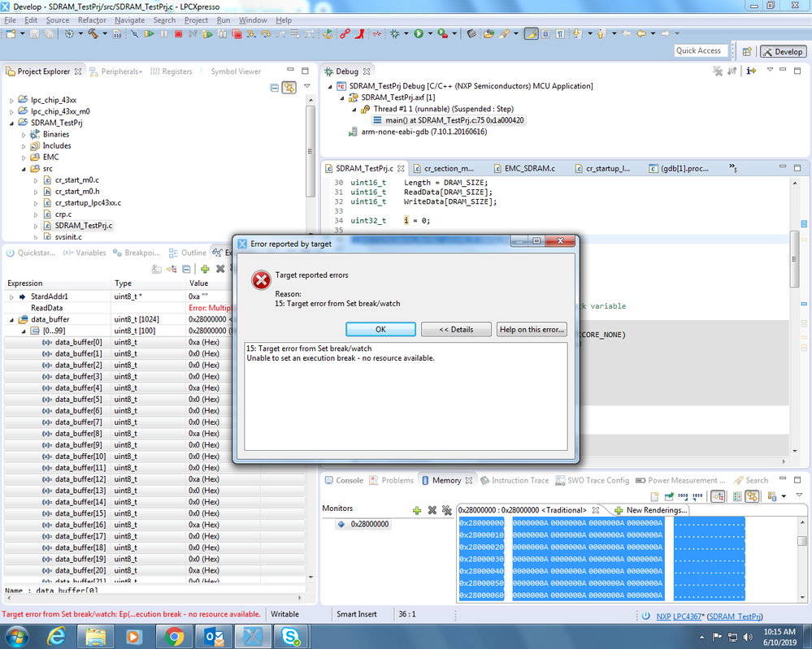Open the Run menu
The height and width of the screenshot is (649, 812).
(224, 20)
